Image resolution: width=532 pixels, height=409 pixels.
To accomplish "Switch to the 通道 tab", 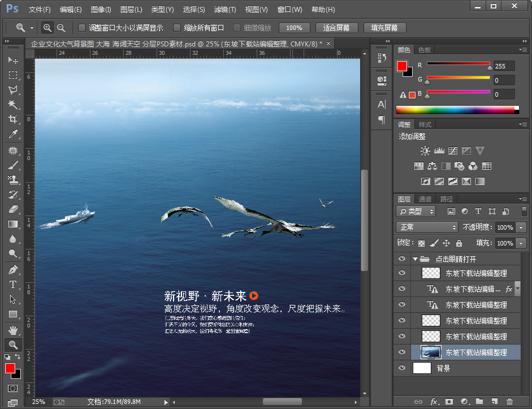I will (425, 199).
